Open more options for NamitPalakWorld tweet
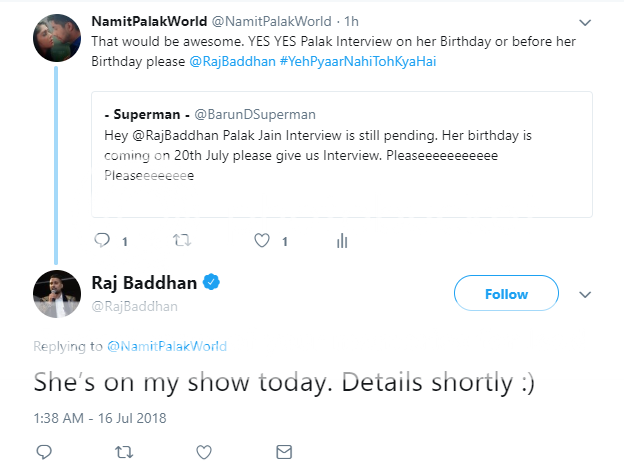624x472 pixels. (x=585, y=22)
